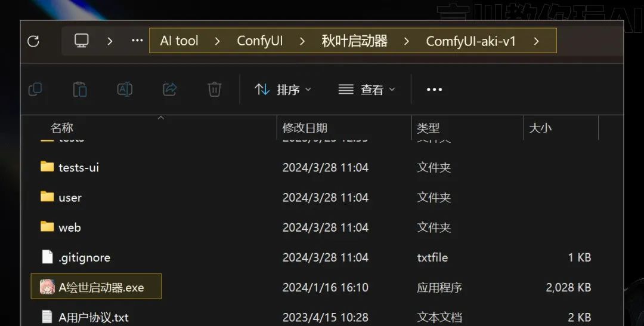Image resolution: width=644 pixels, height=326 pixels.
Task: Select the tests-ui folder name
Action: point(79,167)
